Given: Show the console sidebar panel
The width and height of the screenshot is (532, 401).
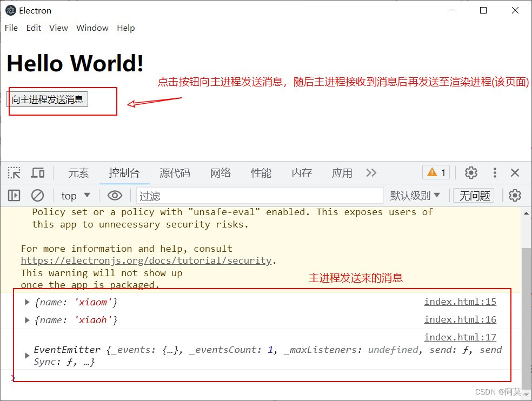Looking at the screenshot, I should pyautogui.click(x=14, y=195).
